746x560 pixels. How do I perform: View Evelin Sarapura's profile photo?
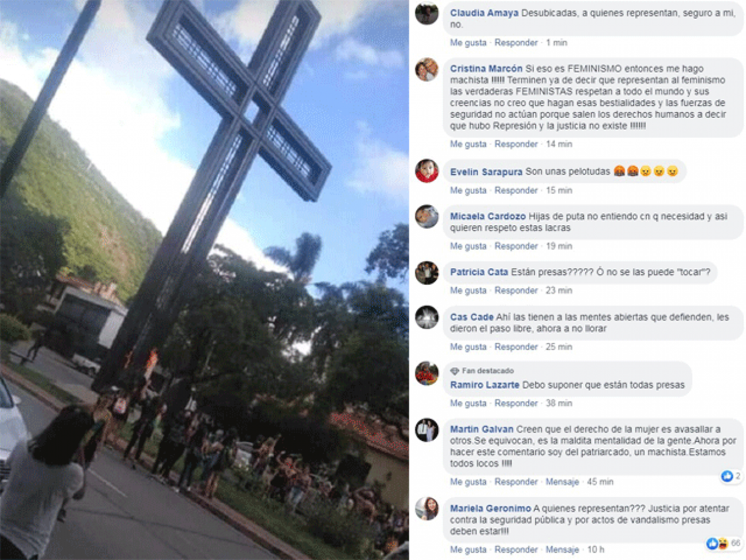pyautogui.click(x=427, y=171)
